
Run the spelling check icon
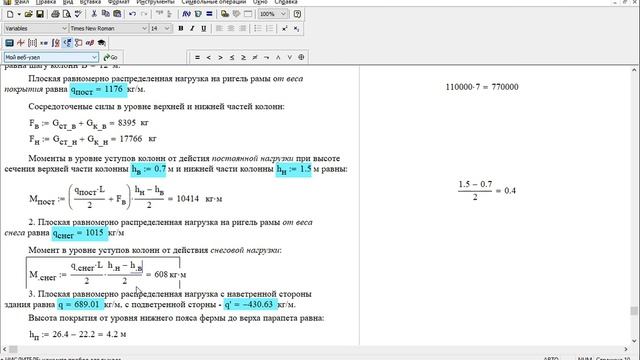[x=78, y=14]
